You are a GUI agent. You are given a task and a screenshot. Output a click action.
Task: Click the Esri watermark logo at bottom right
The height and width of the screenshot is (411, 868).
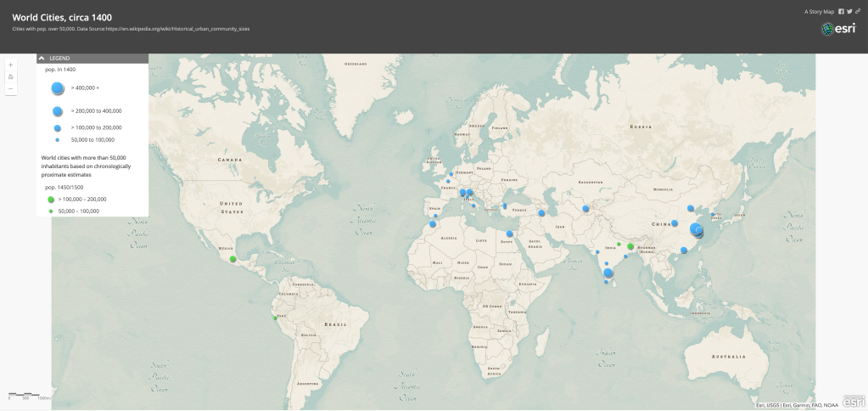click(854, 403)
